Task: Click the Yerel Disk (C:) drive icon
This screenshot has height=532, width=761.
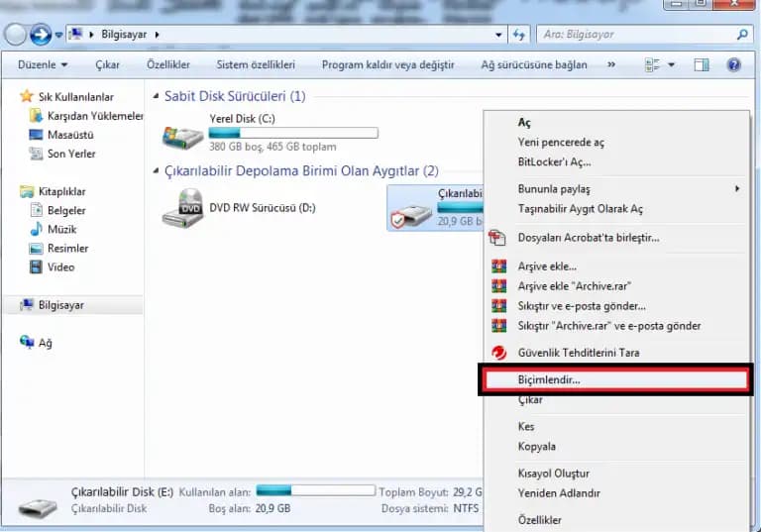Action: 183,134
